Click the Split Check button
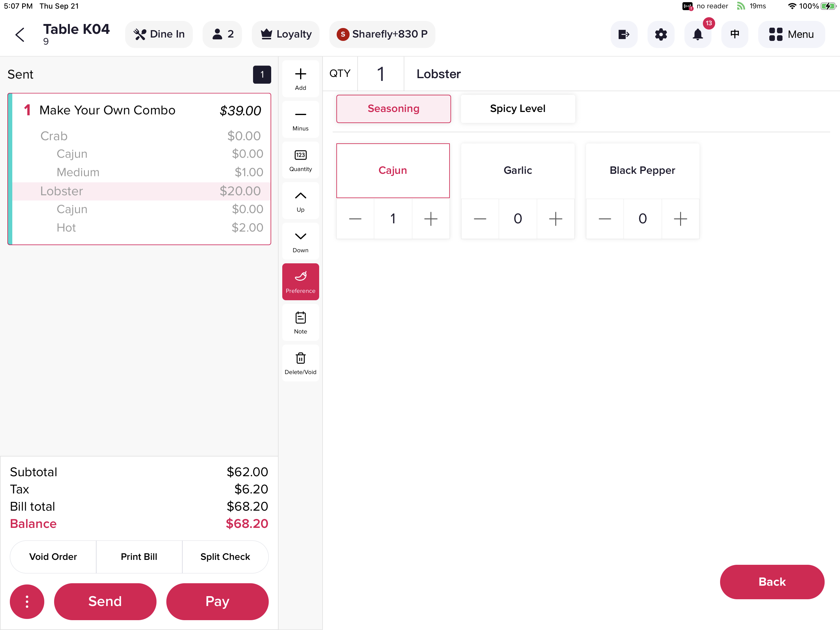 click(225, 556)
